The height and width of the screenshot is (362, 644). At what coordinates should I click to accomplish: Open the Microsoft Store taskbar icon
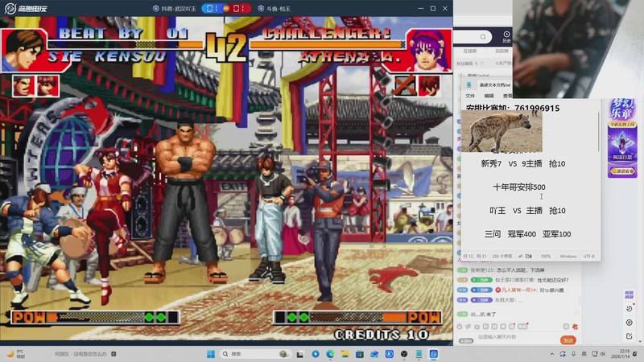point(360,354)
